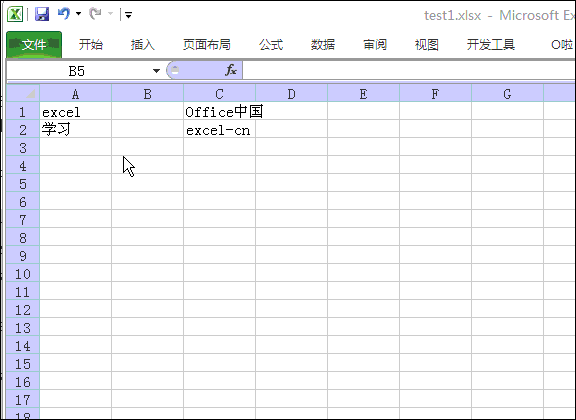This screenshot has height=420, width=576.
Task: Switch to the 视图 tab
Action: point(426,44)
